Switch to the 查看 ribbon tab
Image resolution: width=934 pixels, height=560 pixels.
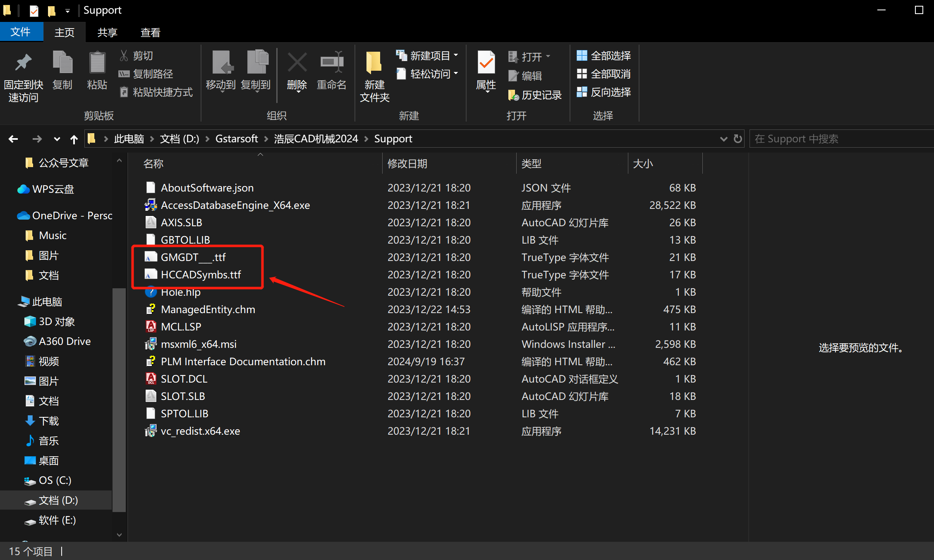150,33
